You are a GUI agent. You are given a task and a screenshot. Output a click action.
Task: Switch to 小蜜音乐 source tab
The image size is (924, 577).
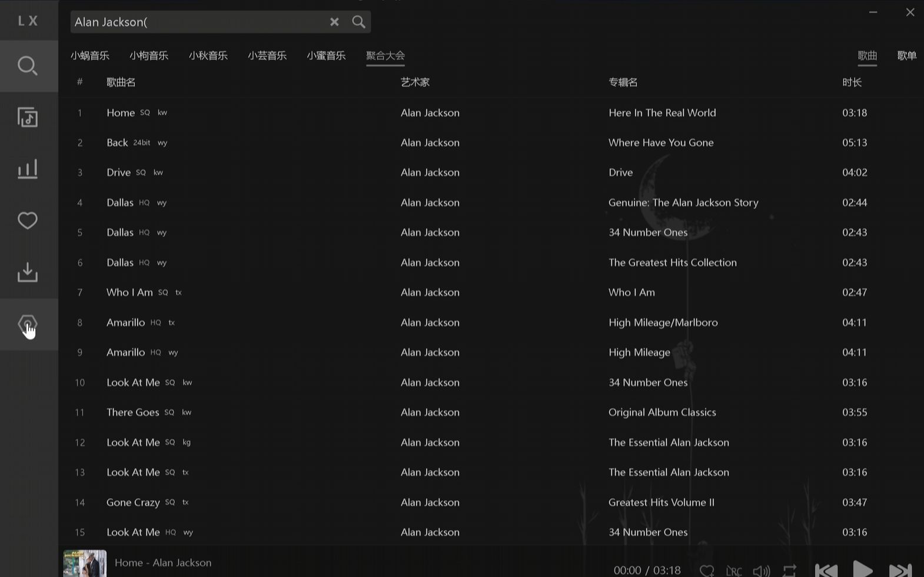326,55
